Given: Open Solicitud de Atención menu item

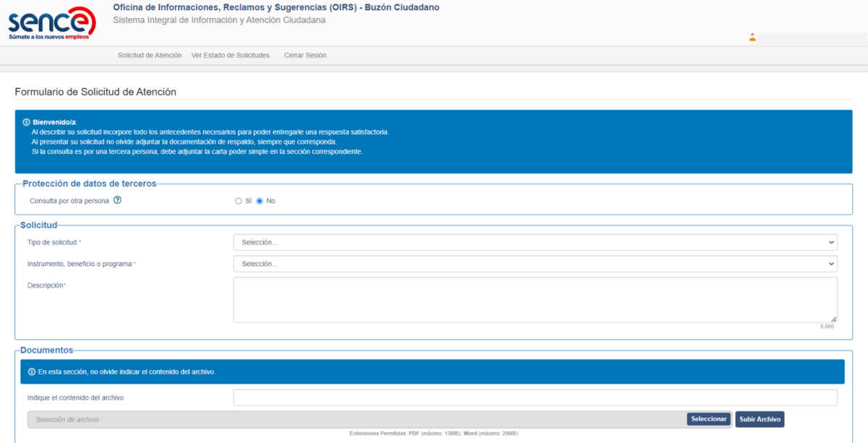Looking at the screenshot, I should 150,55.
